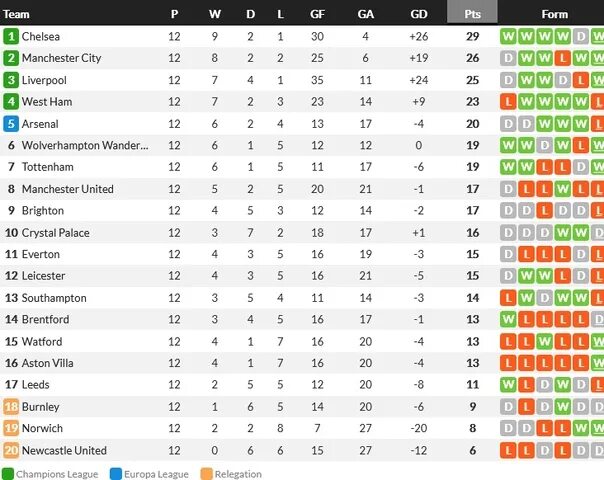Viewport: 604px width, 480px height.
Task: Click the Form column header
Action: [555, 14]
